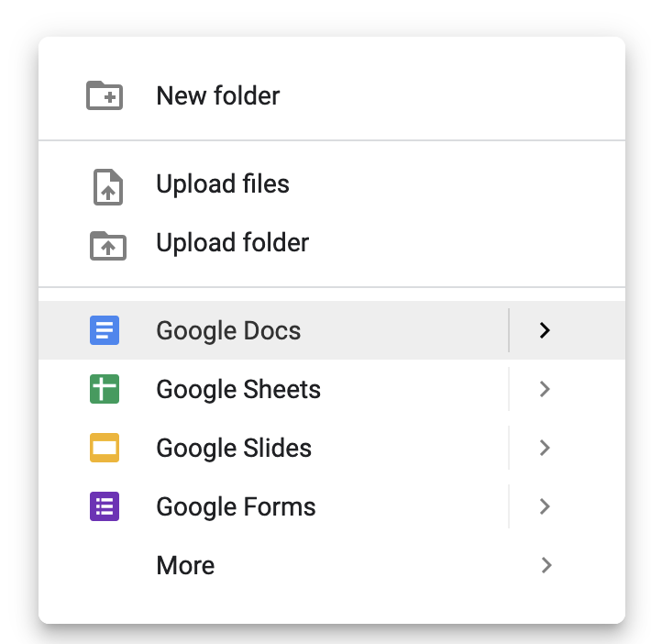Image resolution: width=651 pixels, height=644 pixels.
Task: Click the green Google Sheets icon
Action: (x=105, y=389)
